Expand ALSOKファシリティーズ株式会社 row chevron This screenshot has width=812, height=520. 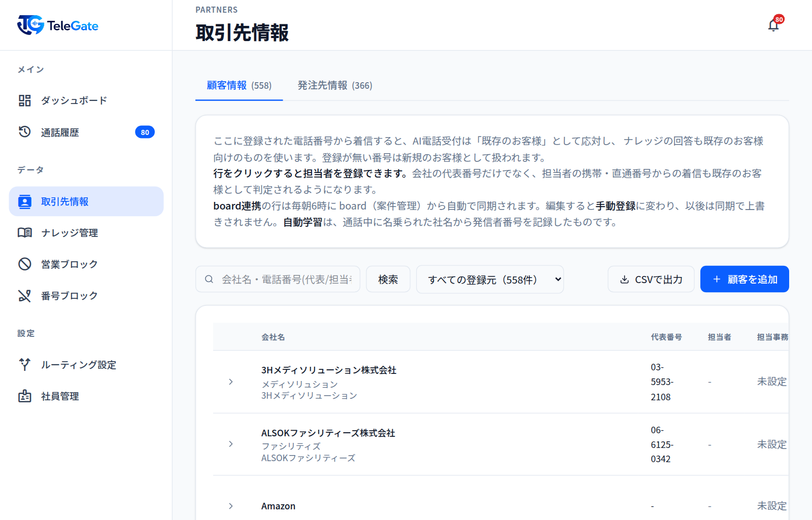tap(231, 444)
